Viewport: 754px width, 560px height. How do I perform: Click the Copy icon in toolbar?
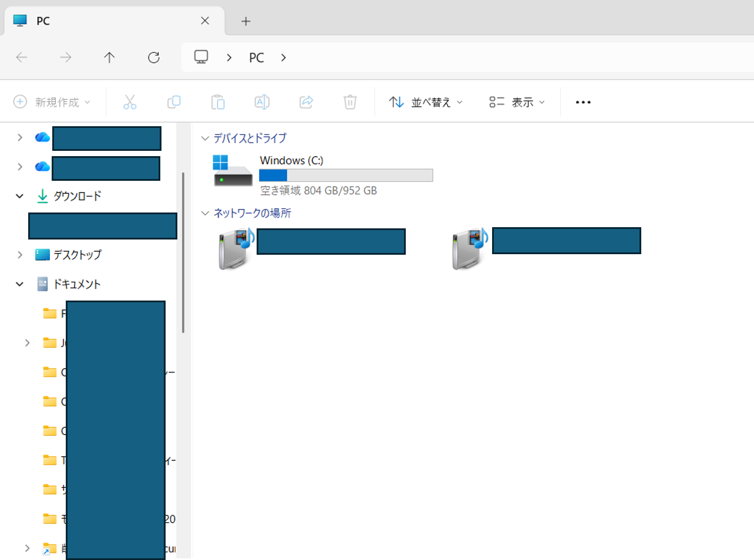point(174,102)
